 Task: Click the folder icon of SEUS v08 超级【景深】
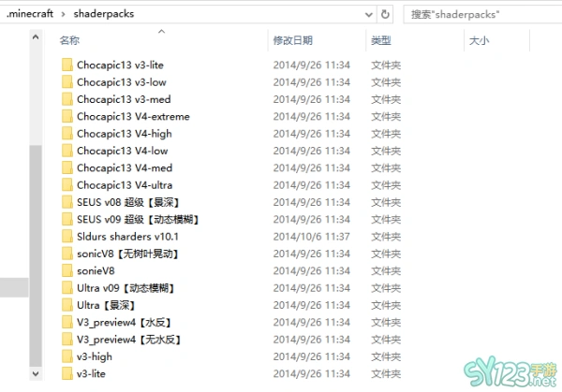[x=67, y=203]
